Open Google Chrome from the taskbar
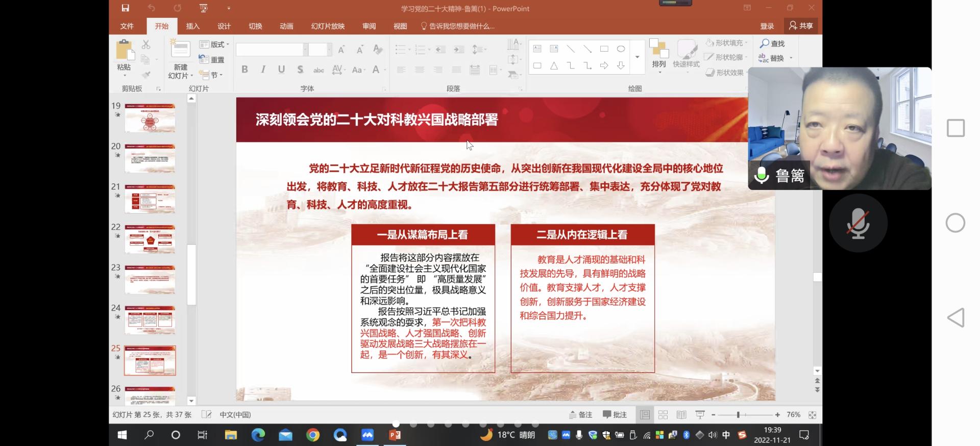This screenshot has height=446, width=980. (x=313, y=435)
